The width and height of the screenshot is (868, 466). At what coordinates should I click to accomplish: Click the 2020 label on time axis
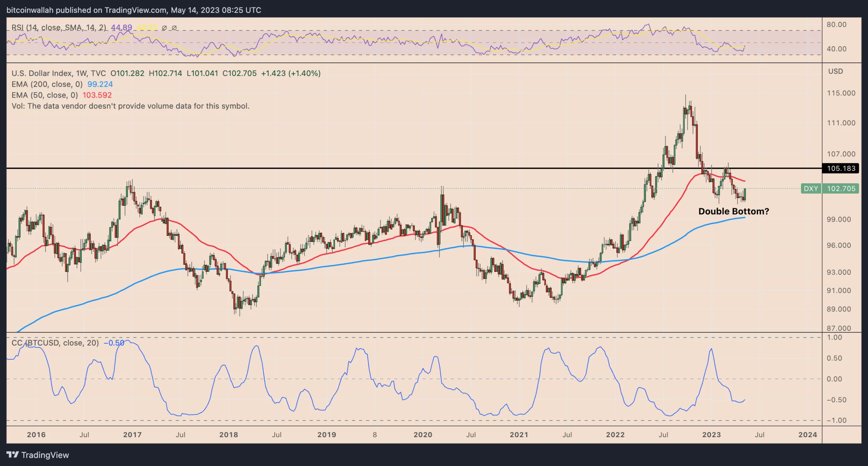[x=423, y=434]
